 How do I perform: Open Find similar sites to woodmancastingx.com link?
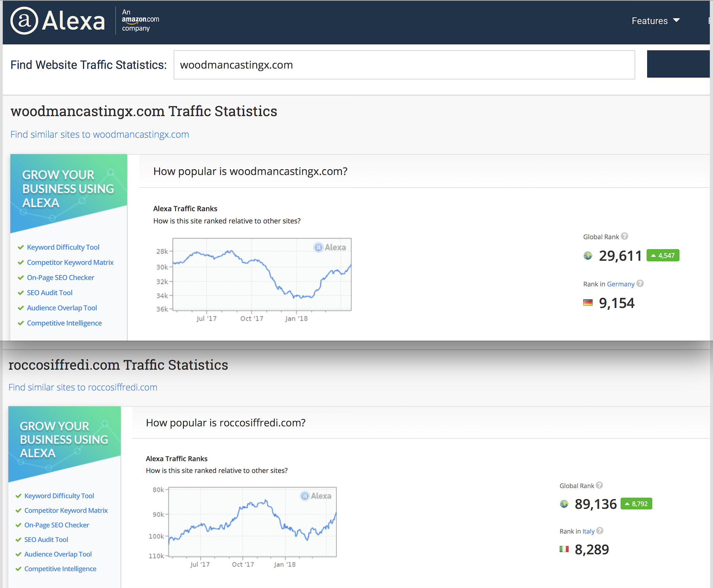click(x=100, y=134)
